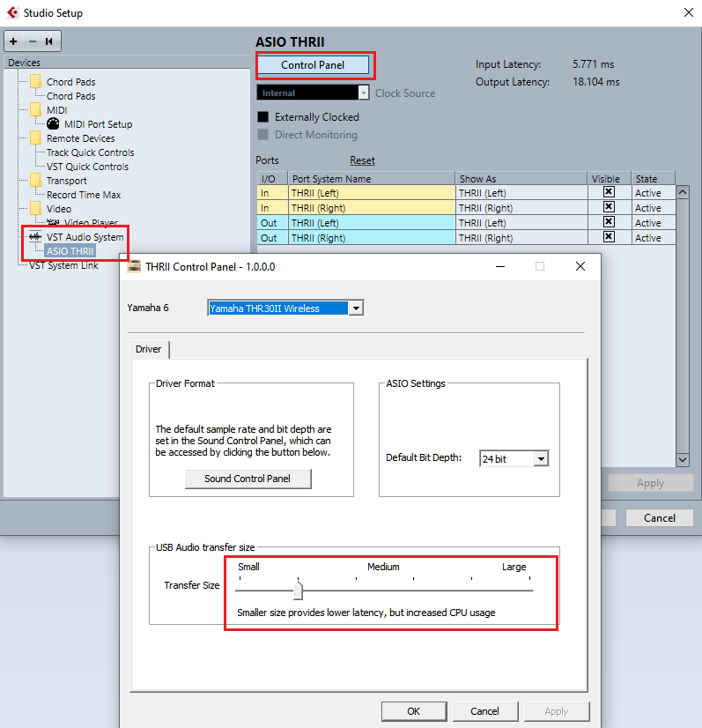The image size is (702, 728).
Task: Click the Video Player camera icon
Action: [53, 222]
